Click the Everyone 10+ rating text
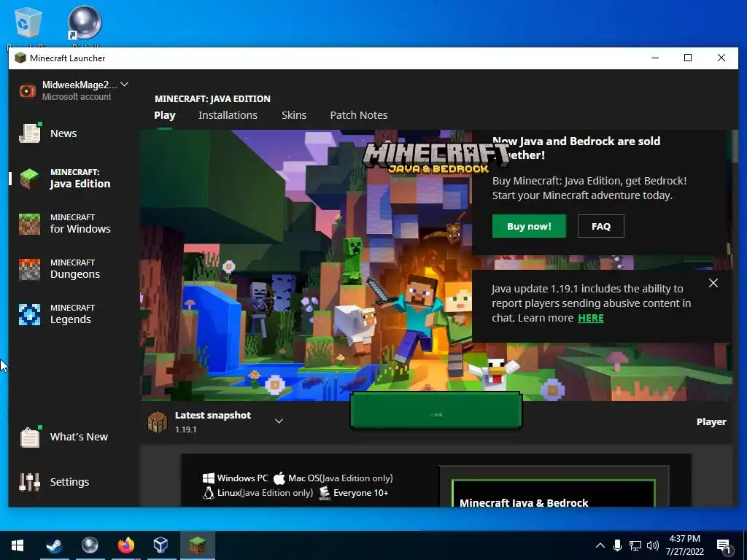Image resolution: width=747 pixels, height=560 pixels. [x=360, y=493]
